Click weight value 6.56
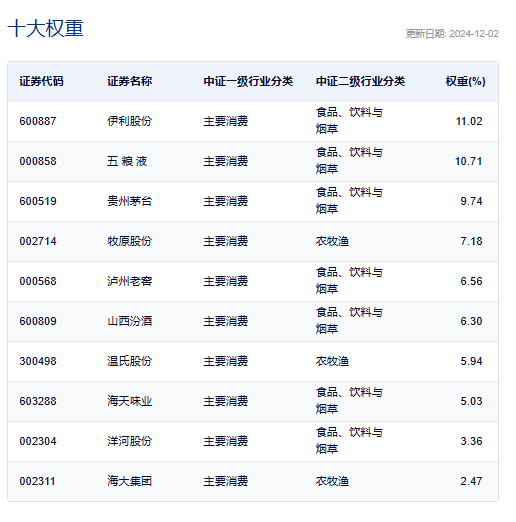 [x=471, y=281]
